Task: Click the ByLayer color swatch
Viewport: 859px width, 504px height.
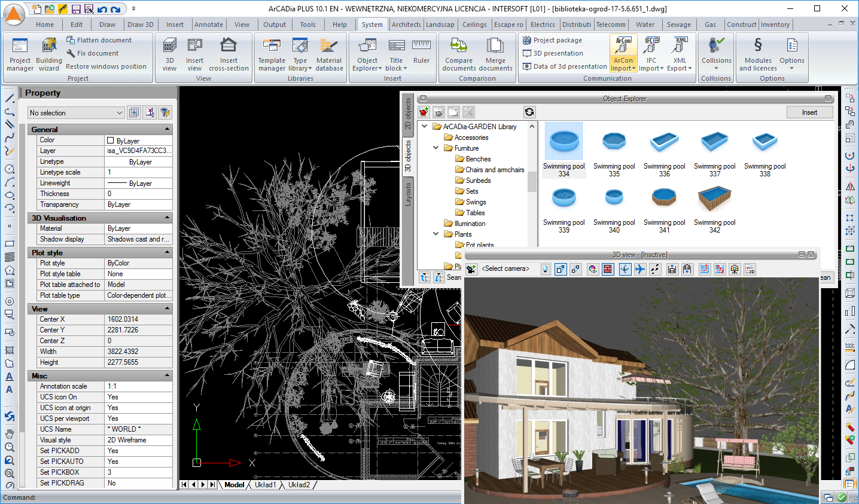Action: [x=110, y=140]
